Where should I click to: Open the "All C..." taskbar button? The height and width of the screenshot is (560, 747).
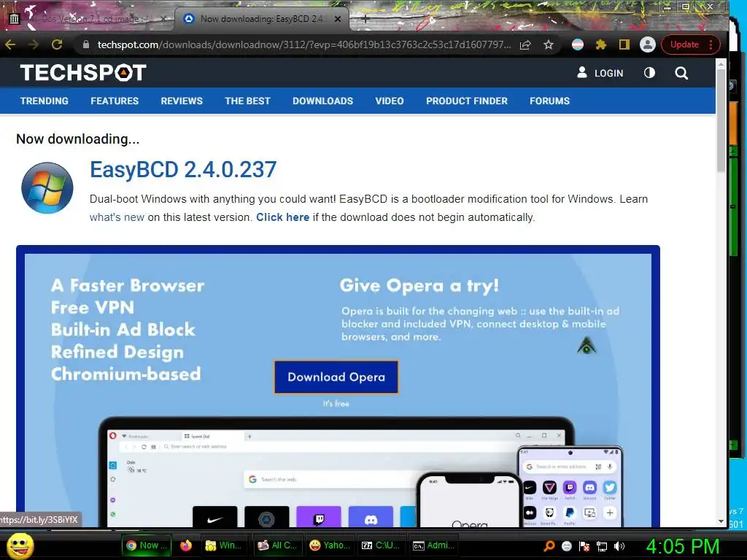[276, 545]
